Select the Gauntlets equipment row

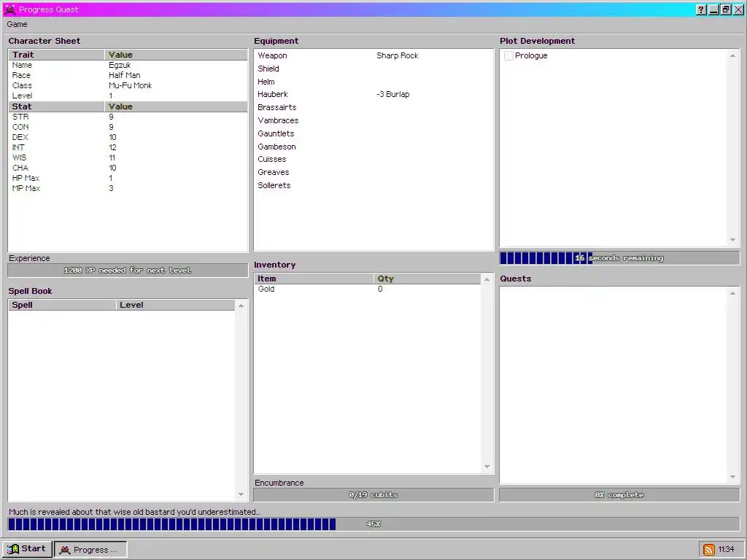coord(373,134)
